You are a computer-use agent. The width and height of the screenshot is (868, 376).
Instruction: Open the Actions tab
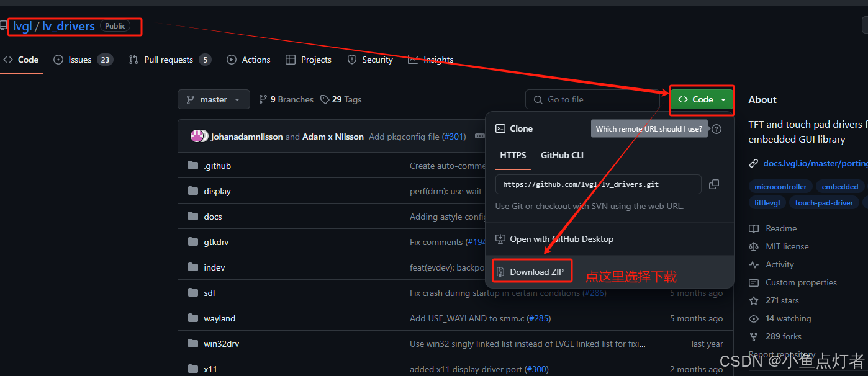coord(248,60)
